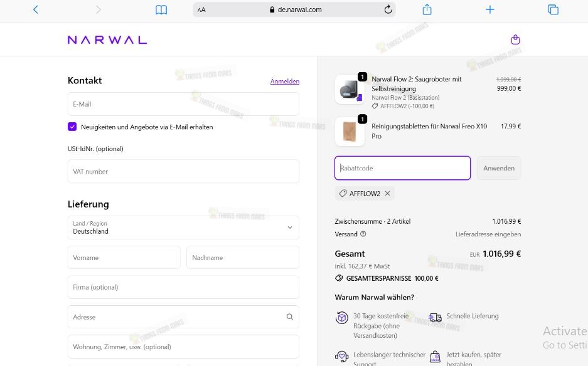Click the 17,99 € price
Image resolution: width=588 pixels, height=366 pixels.
(511, 126)
